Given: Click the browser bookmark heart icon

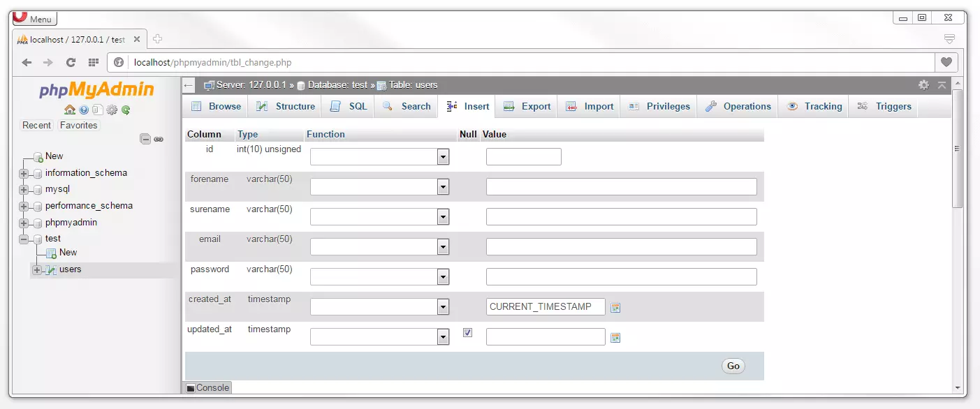Looking at the screenshot, I should (x=946, y=62).
